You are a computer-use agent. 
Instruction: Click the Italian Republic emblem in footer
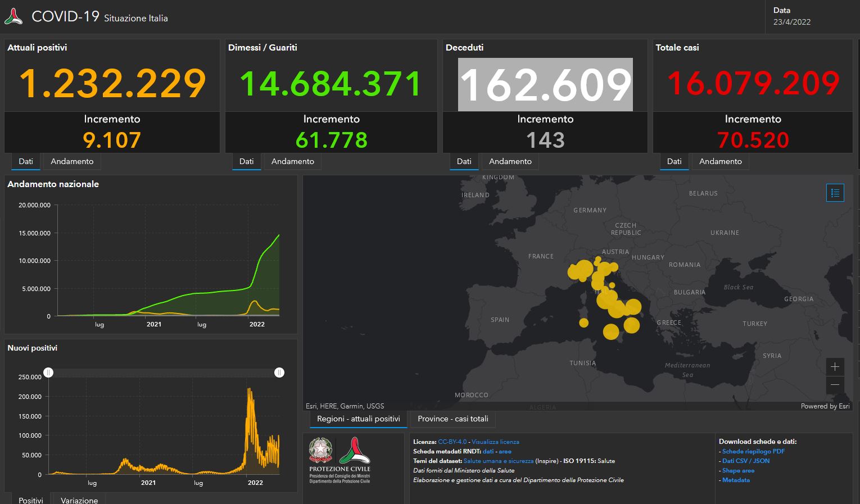pyautogui.click(x=320, y=451)
